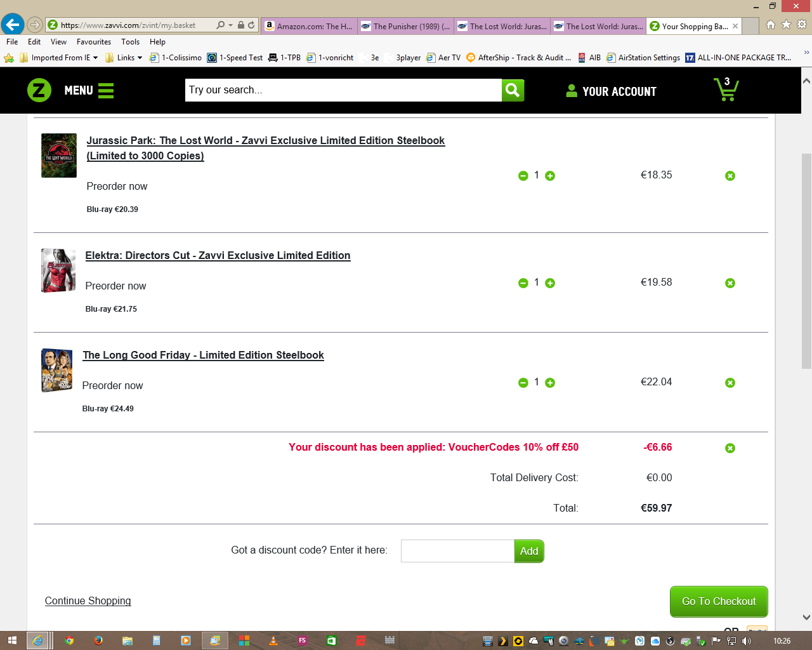
Task: Open VLC media player from the taskbar
Action: [273, 640]
